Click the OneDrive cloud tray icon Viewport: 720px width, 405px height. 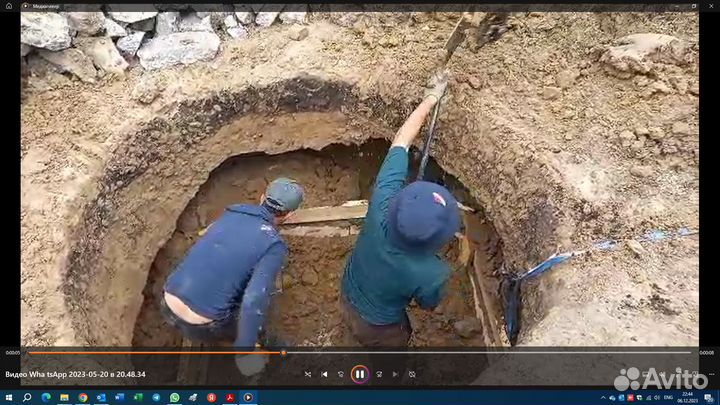click(x=612, y=398)
